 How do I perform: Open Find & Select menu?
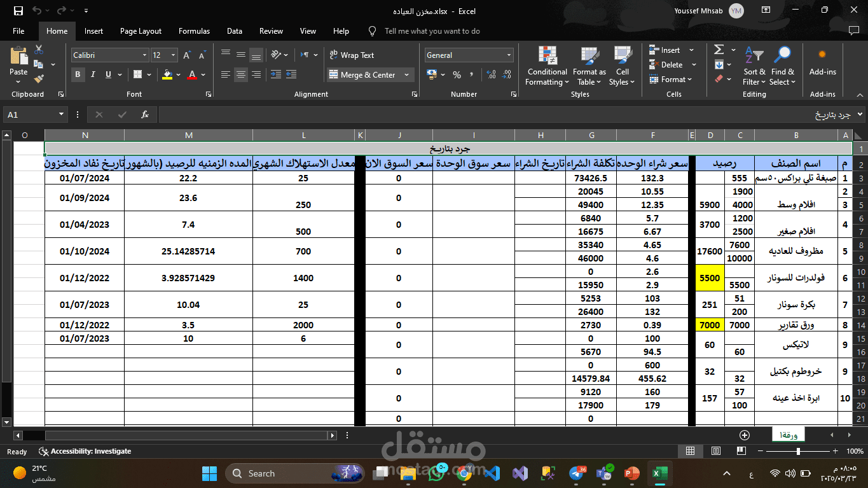point(783,66)
